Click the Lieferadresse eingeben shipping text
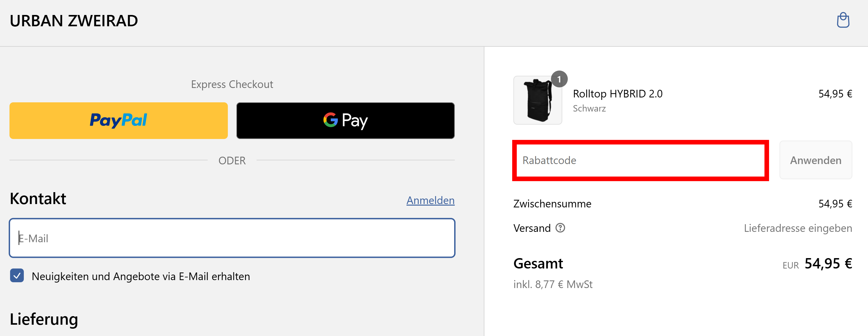Image resolution: width=868 pixels, height=336 pixels. pyautogui.click(x=797, y=228)
